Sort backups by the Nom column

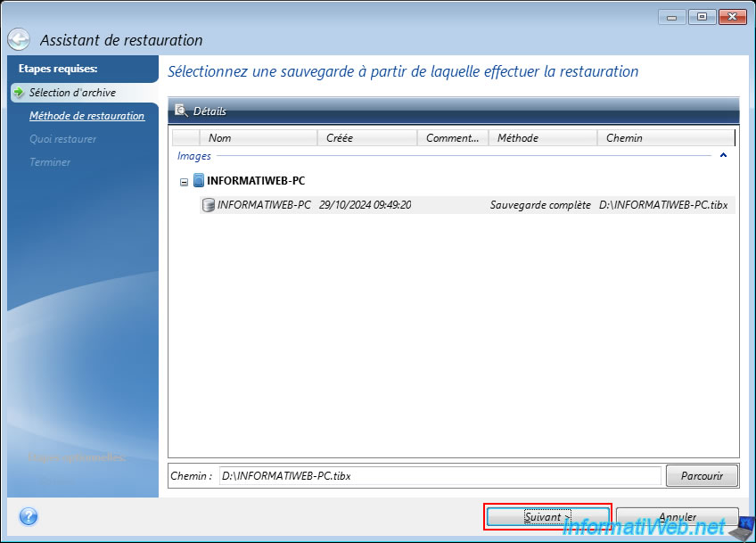(259, 138)
